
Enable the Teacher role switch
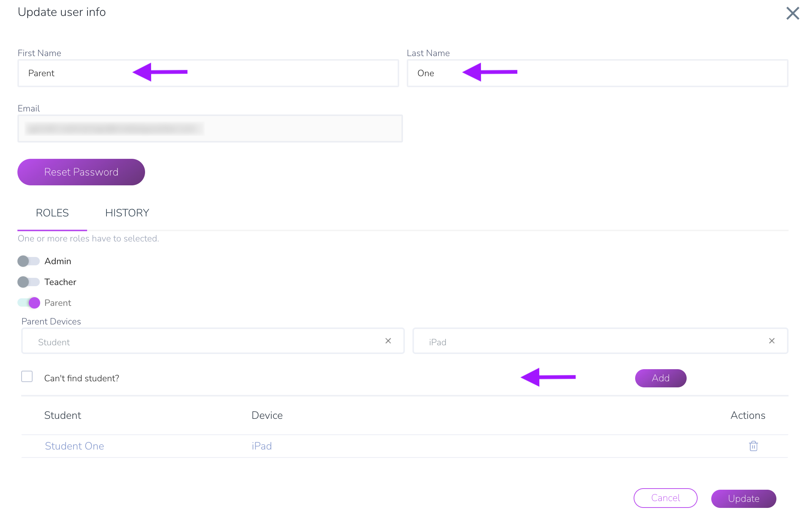click(x=28, y=282)
